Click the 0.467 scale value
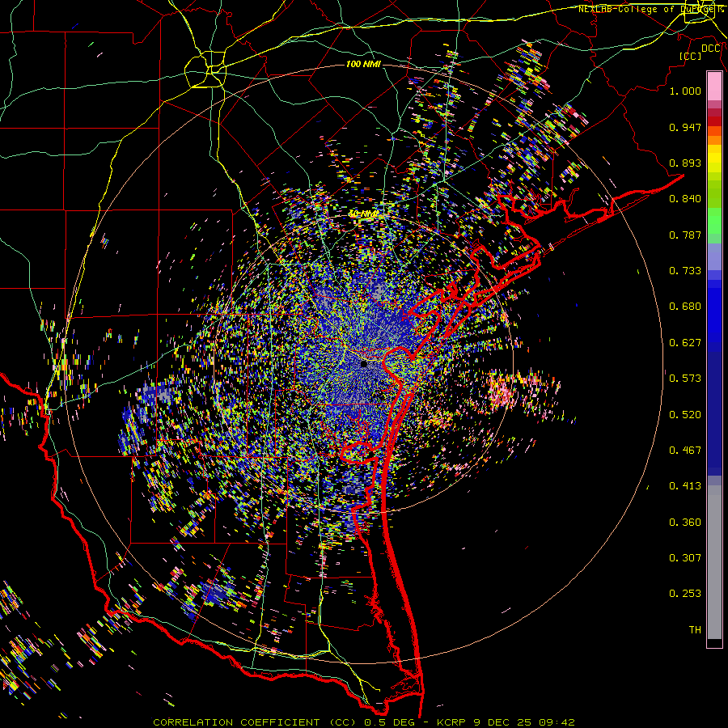728x728 pixels. (x=685, y=451)
